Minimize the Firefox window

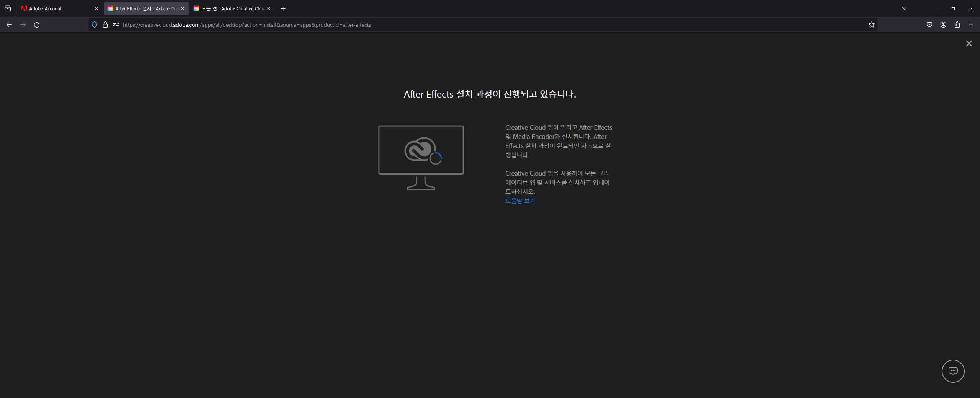coord(936,8)
